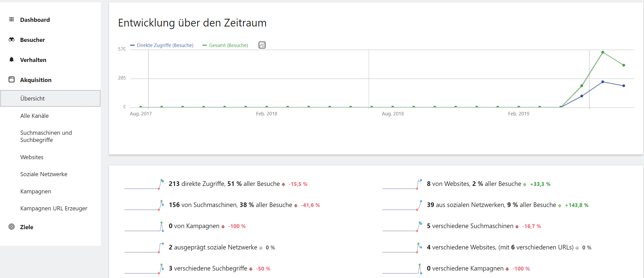Click sparkline for 0 verschiedene Kampagnen
The width and height of the screenshot is (644, 278).
(402, 269)
